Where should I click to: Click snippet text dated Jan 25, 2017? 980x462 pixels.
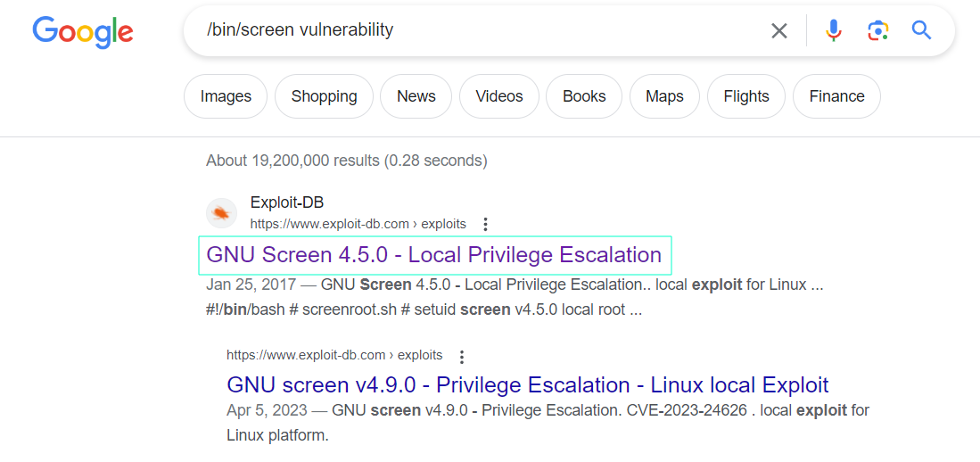click(515, 285)
